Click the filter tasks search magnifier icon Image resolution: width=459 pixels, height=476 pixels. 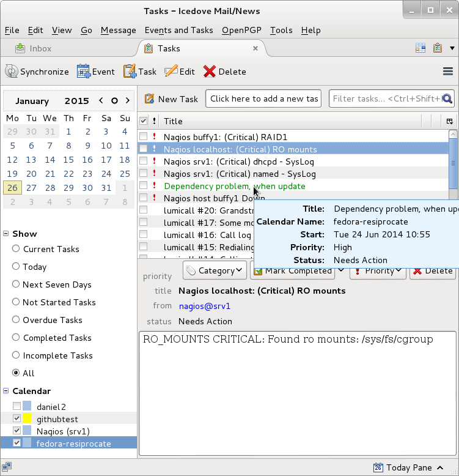click(x=447, y=99)
